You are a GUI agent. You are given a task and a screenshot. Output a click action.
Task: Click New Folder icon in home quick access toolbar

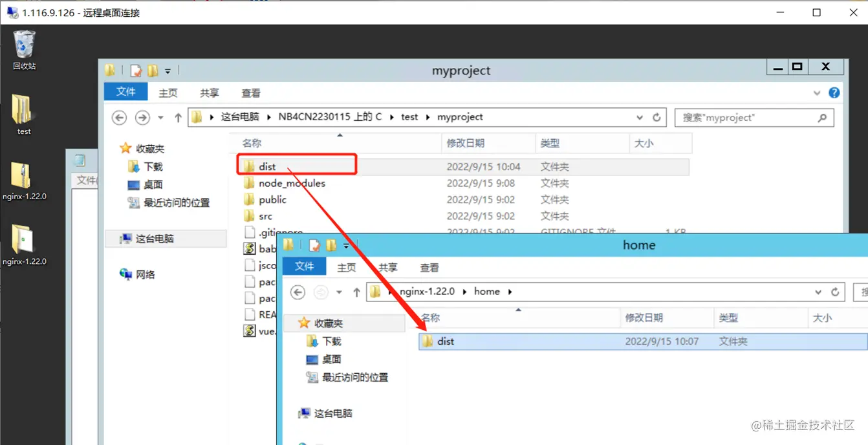click(x=331, y=245)
